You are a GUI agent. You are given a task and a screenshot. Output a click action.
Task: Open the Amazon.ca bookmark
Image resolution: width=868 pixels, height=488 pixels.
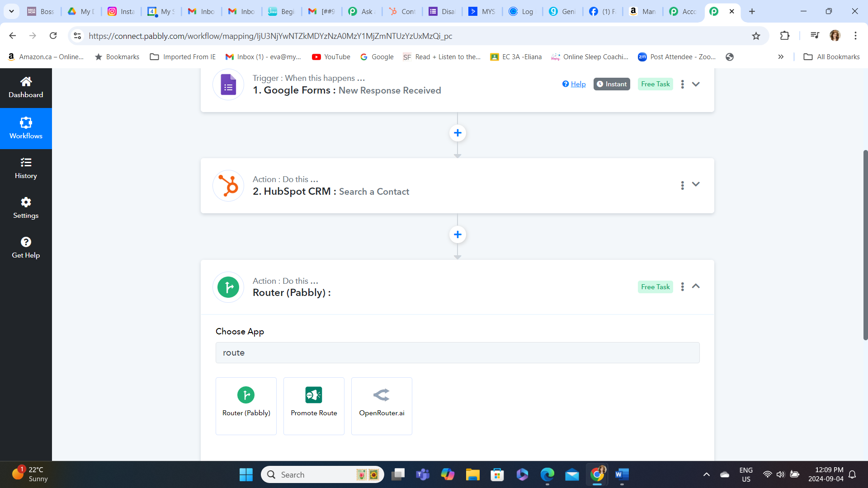(x=46, y=56)
